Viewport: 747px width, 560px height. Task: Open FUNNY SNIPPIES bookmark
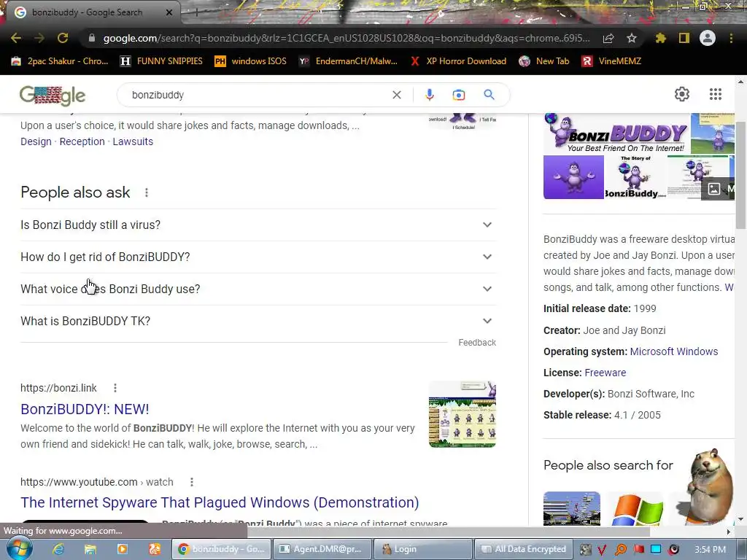(161, 61)
